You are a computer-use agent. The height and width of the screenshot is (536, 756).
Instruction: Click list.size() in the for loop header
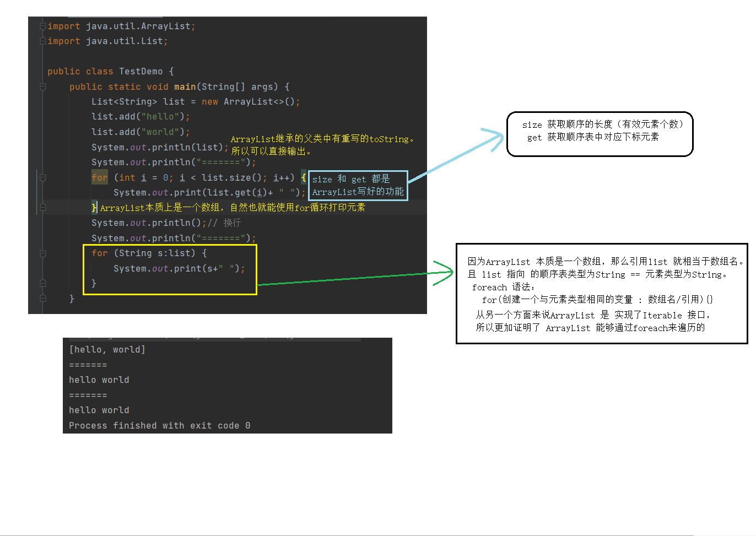231,178
